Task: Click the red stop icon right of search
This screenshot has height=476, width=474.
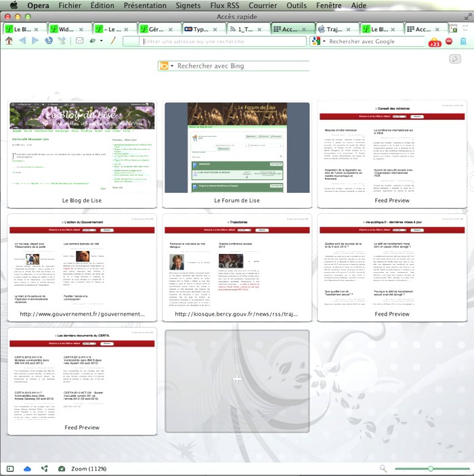Action: [448, 41]
